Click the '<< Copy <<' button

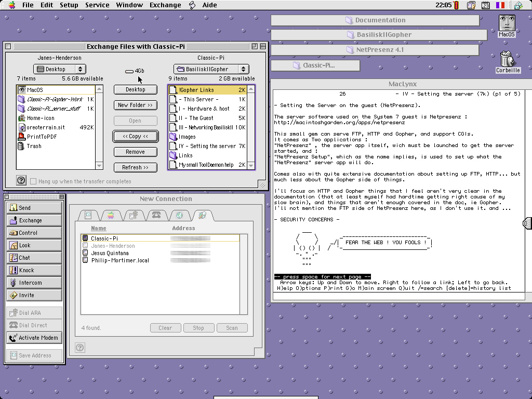(135, 136)
